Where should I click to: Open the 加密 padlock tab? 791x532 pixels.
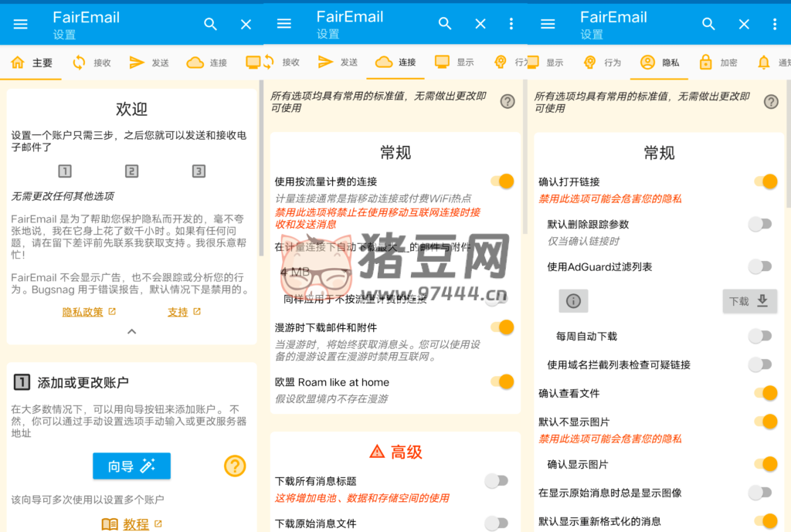(705, 63)
